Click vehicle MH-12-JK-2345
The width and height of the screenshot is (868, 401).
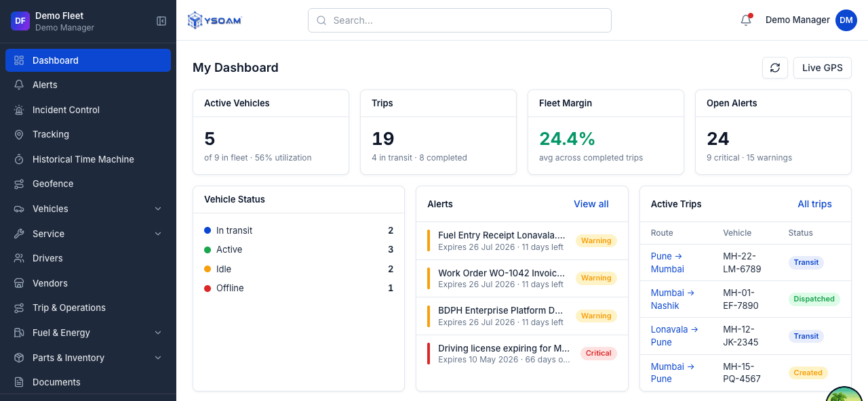(x=741, y=336)
